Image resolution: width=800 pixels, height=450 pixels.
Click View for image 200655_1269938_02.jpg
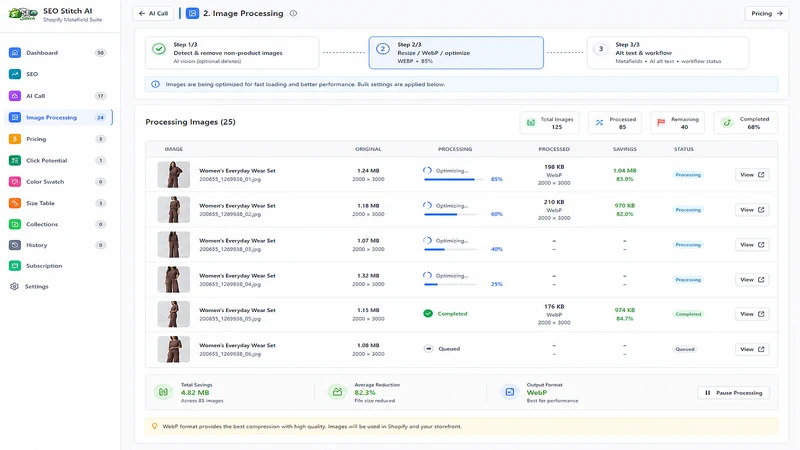[752, 210]
